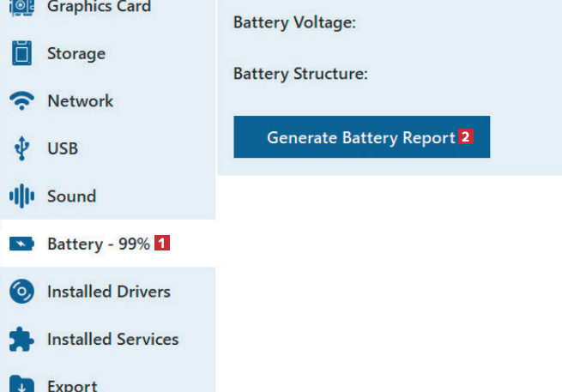This screenshot has height=392, width=562.
Task: Click the Installed Services puzzle icon
Action: click(x=21, y=340)
